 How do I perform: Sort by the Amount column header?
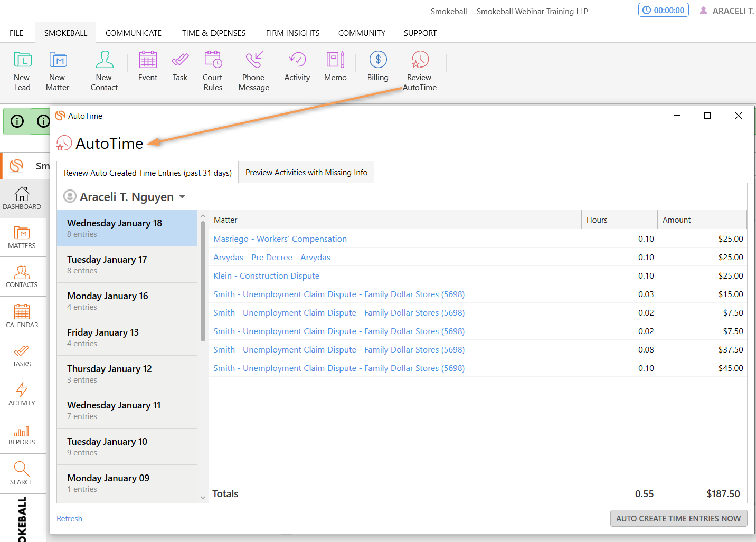[x=702, y=220]
